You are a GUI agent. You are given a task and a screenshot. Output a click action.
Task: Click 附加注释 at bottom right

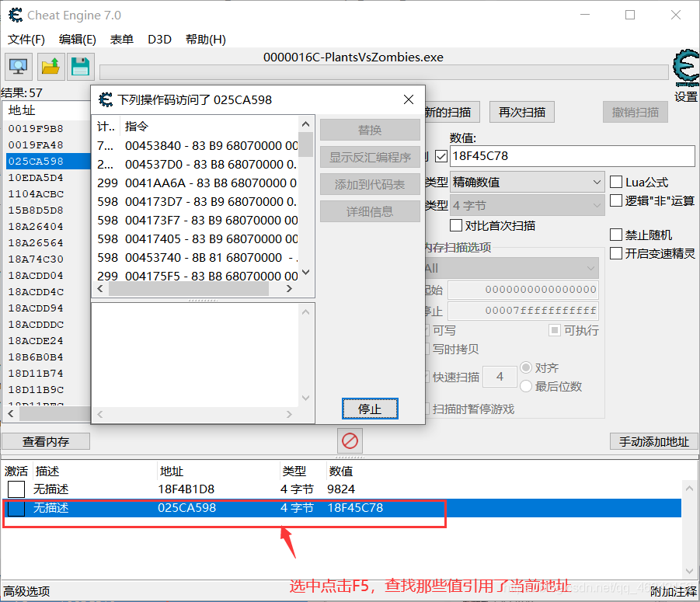pyautogui.click(x=674, y=592)
